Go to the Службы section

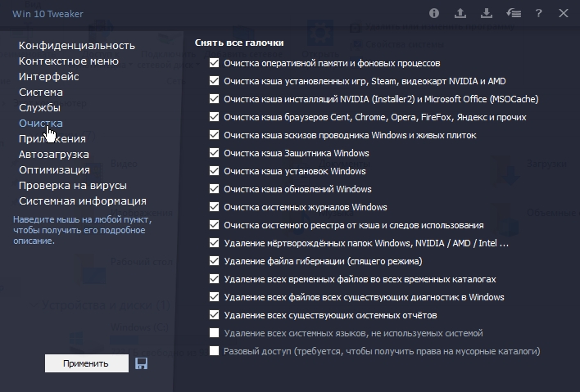pos(39,107)
